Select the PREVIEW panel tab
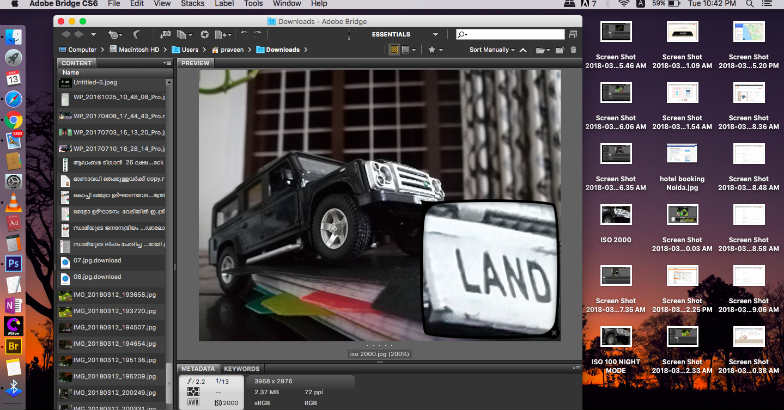784x410 pixels. click(x=195, y=63)
